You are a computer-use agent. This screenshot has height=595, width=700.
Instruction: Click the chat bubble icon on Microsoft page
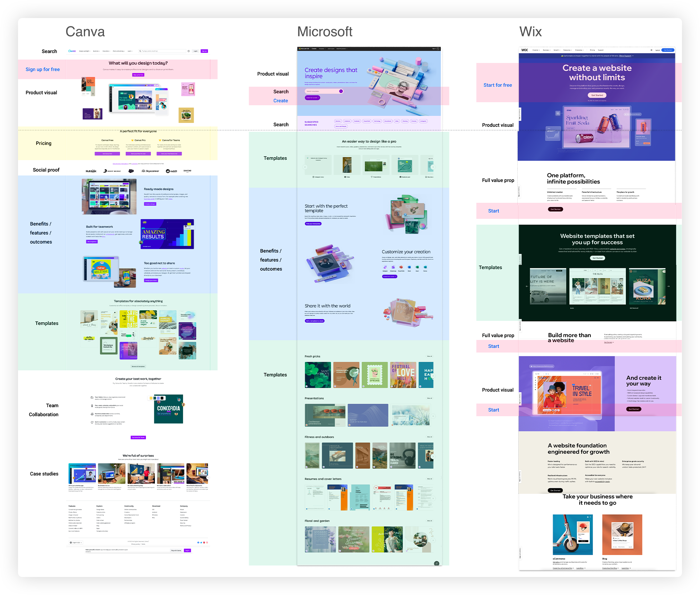(x=437, y=563)
